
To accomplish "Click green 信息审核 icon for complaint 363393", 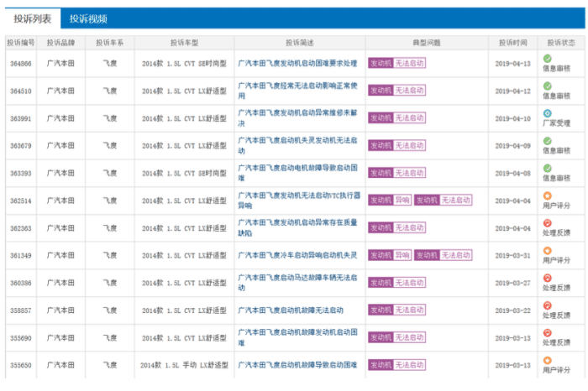I will [x=547, y=168].
